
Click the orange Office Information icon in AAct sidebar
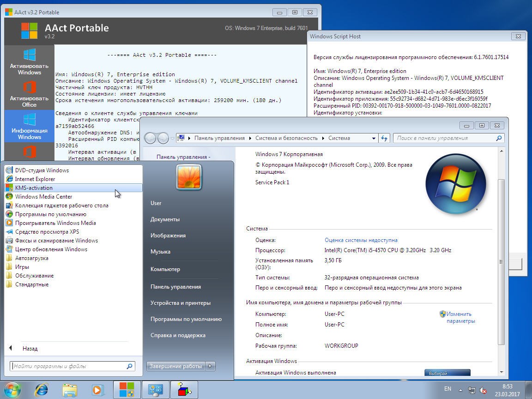pyautogui.click(x=29, y=151)
